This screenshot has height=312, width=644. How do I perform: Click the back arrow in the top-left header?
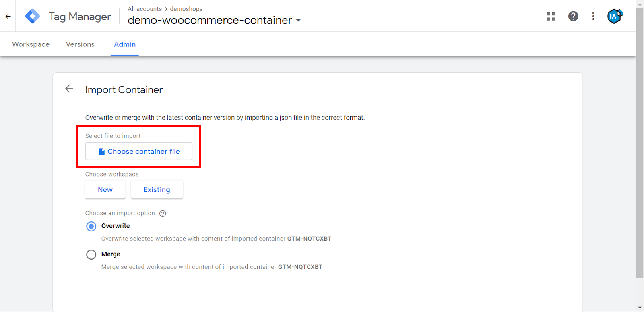click(x=8, y=17)
